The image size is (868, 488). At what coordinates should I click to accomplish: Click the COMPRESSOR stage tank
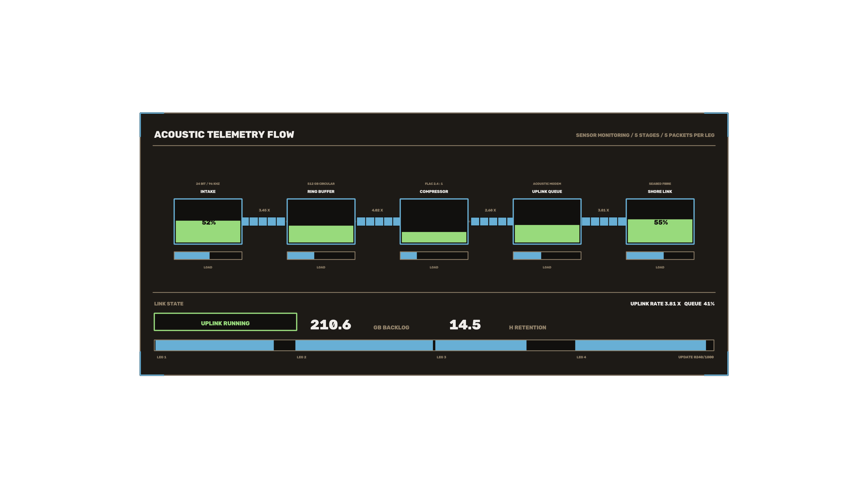(x=434, y=221)
